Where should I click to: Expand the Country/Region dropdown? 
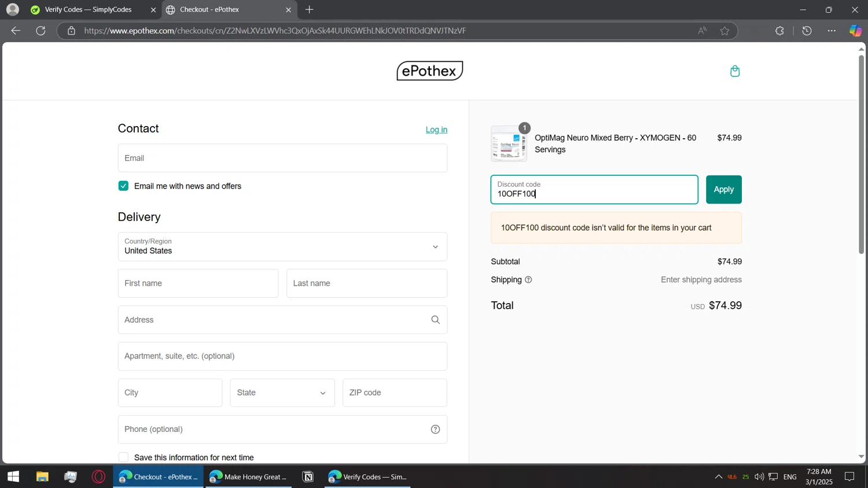pyautogui.click(x=282, y=247)
